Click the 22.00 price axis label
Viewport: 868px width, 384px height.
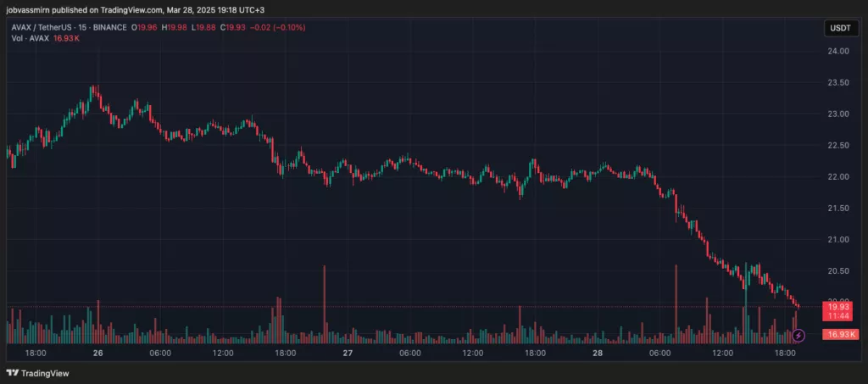[837, 176]
